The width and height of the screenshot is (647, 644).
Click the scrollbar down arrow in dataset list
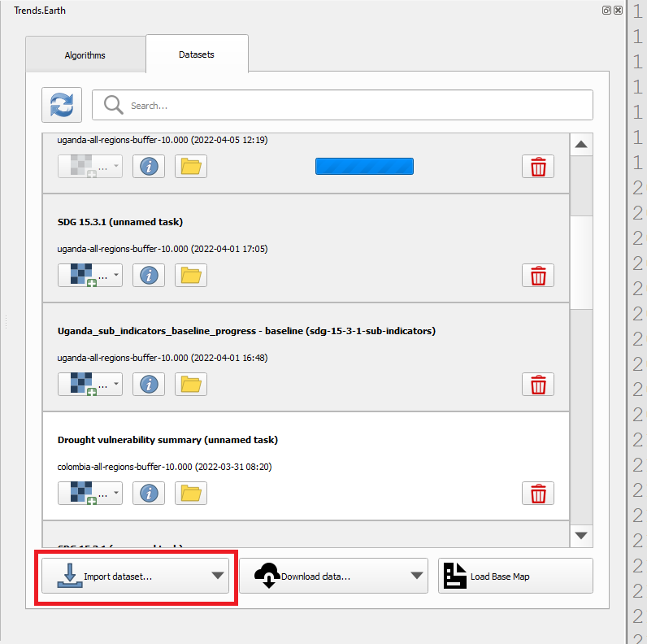582,535
